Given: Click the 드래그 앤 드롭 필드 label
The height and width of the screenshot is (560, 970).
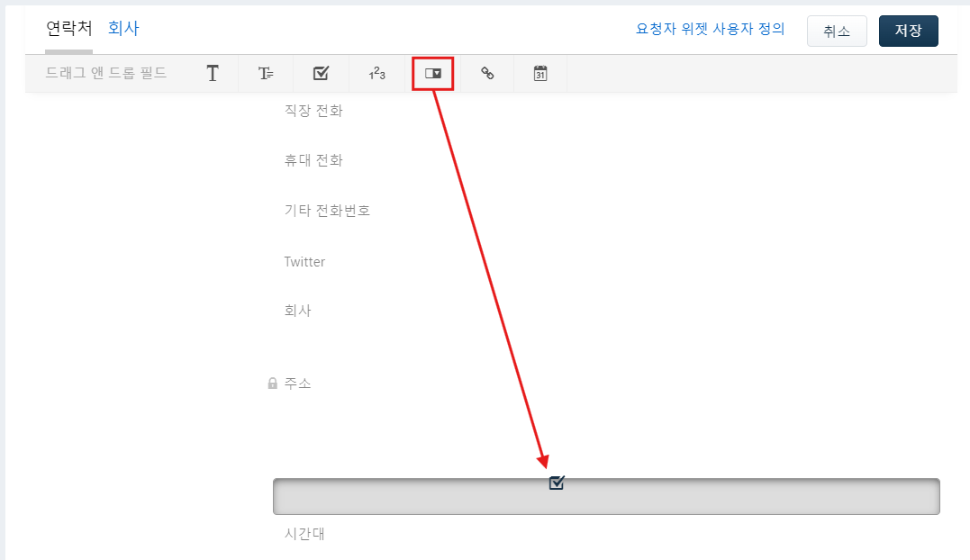Looking at the screenshot, I should (105, 73).
